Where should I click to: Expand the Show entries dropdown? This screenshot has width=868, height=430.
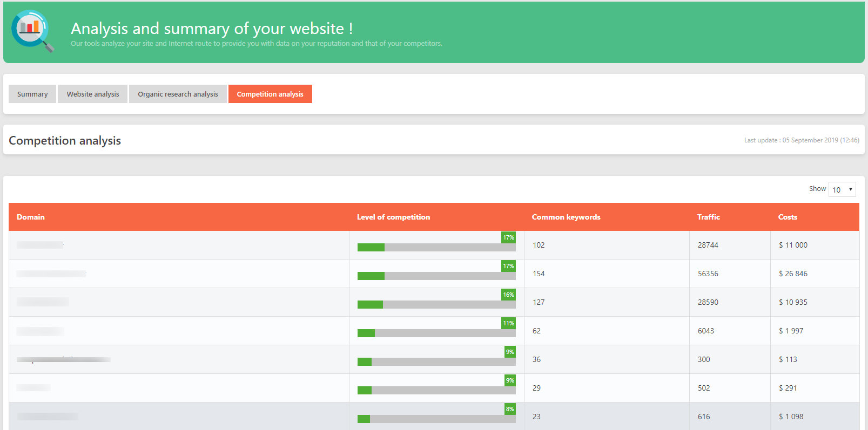pyautogui.click(x=842, y=189)
